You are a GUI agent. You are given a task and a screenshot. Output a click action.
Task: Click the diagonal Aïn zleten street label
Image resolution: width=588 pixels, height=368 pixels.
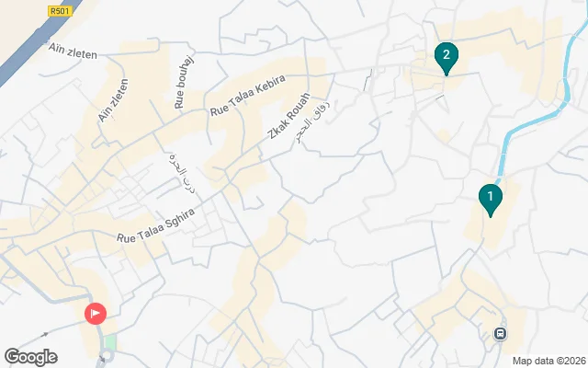113,100
